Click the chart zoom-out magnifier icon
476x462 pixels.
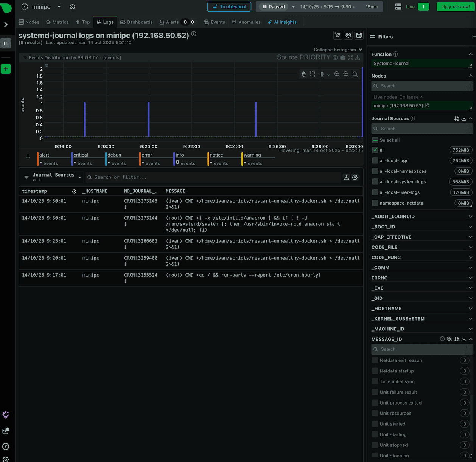pos(346,74)
